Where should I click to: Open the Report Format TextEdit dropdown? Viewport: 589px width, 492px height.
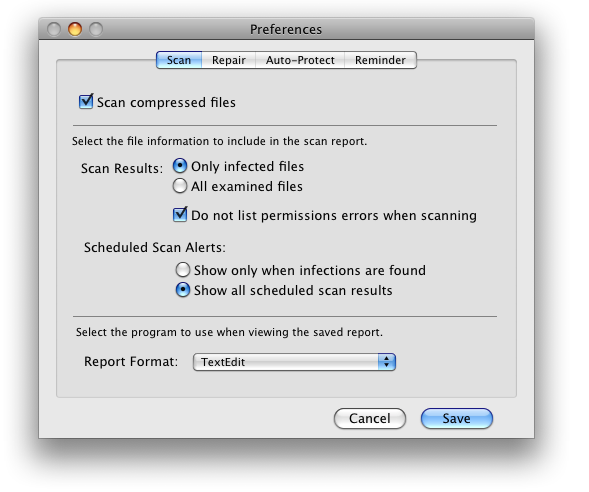point(294,362)
